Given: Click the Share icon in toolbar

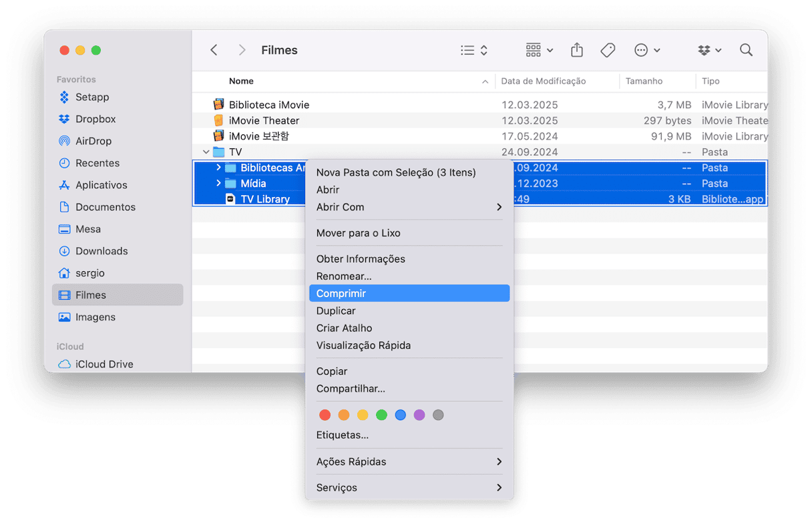Looking at the screenshot, I should click(577, 50).
